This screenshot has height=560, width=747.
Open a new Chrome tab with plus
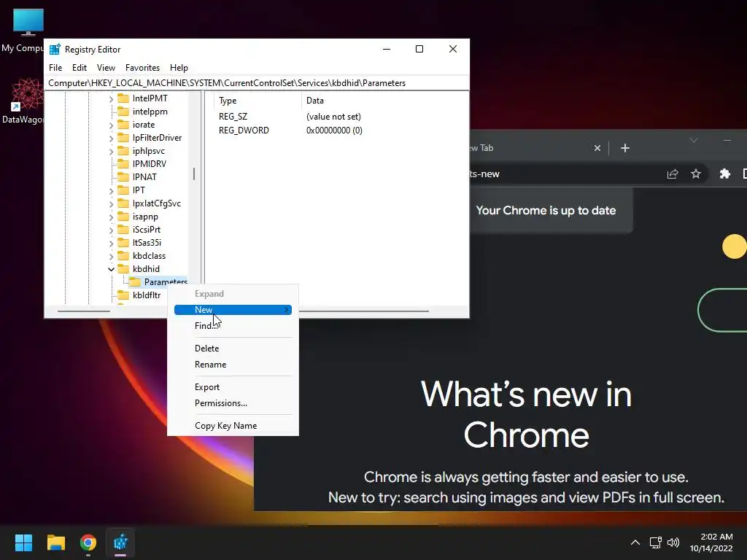(x=625, y=148)
